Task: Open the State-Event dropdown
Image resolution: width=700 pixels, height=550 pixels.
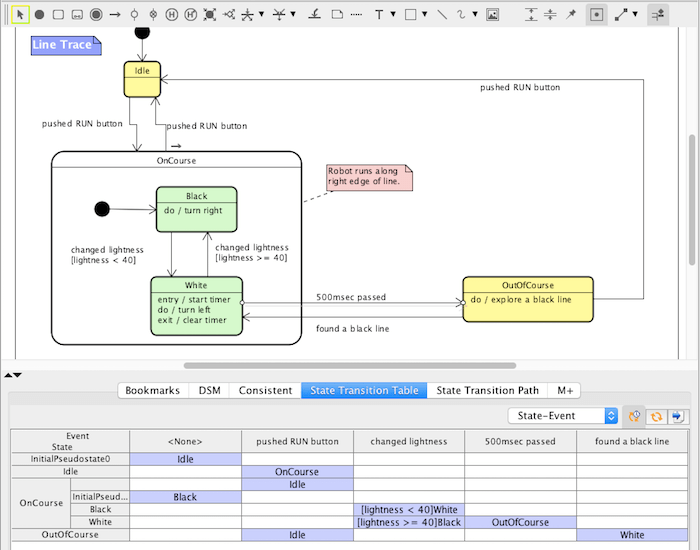Action: pos(563,416)
